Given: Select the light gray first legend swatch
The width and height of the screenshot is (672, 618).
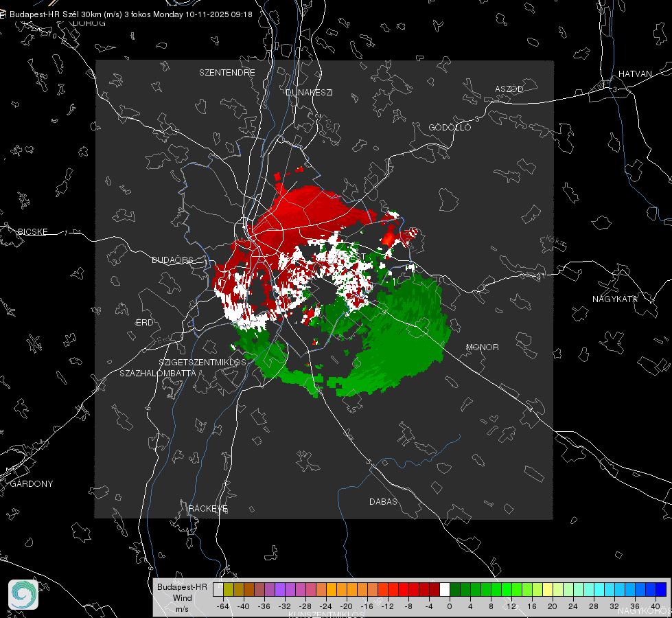Looking at the screenshot, I should [218, 589].
